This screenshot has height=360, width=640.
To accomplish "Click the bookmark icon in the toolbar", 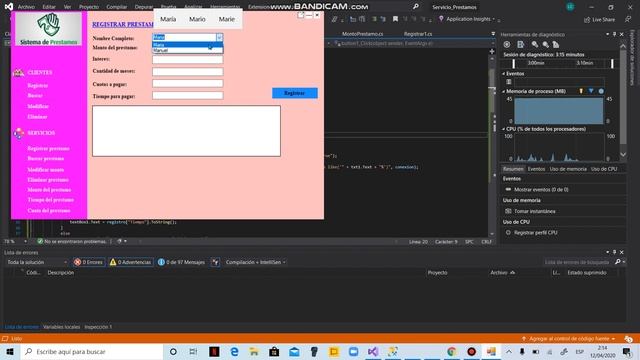I will [395, 19].
